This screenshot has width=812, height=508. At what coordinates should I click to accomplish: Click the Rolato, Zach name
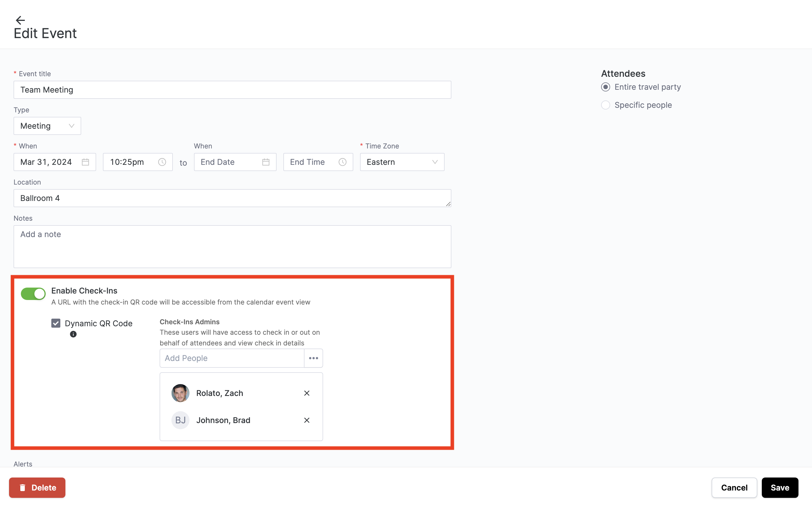[220, 393]
